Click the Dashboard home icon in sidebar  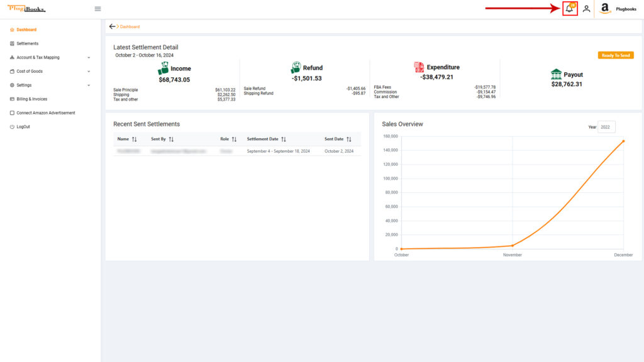coord(12,30)
